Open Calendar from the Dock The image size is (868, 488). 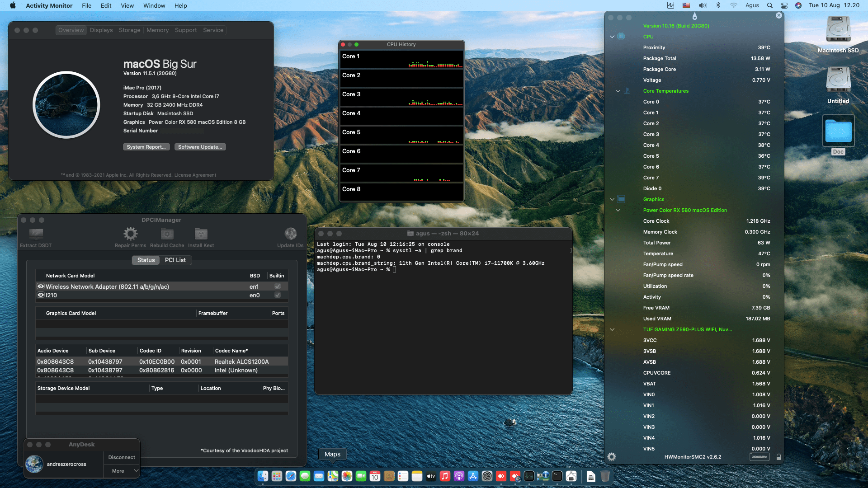coord(375,476)
